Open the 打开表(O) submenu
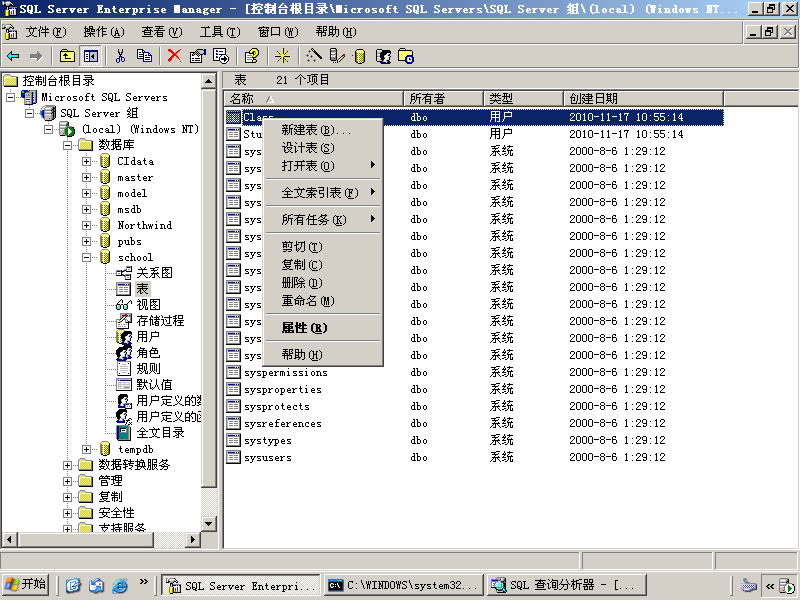The image size is (800, 600). [322, 166]
